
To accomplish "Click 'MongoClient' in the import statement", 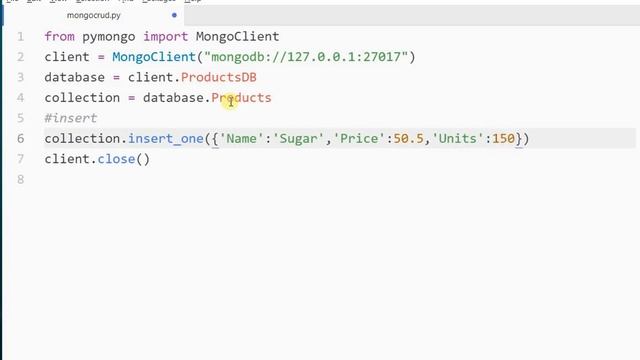I will tap(238, 37).
